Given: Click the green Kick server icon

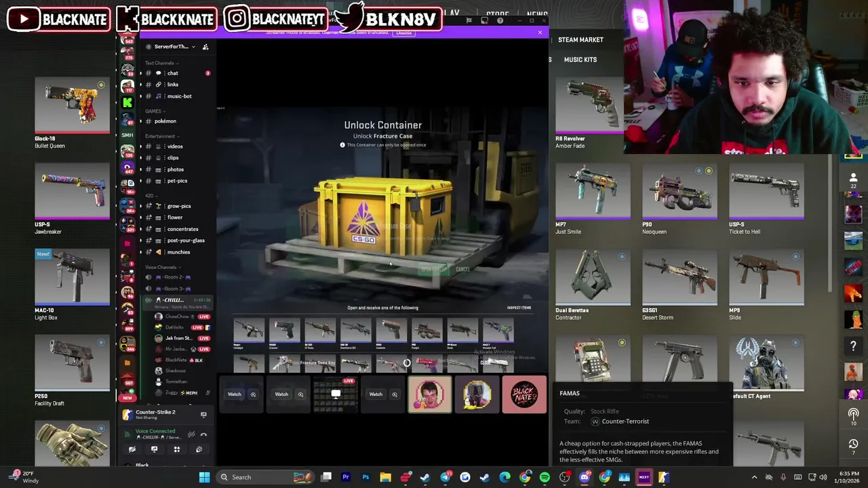Looking at the screenshot, I should pos(127,102).
